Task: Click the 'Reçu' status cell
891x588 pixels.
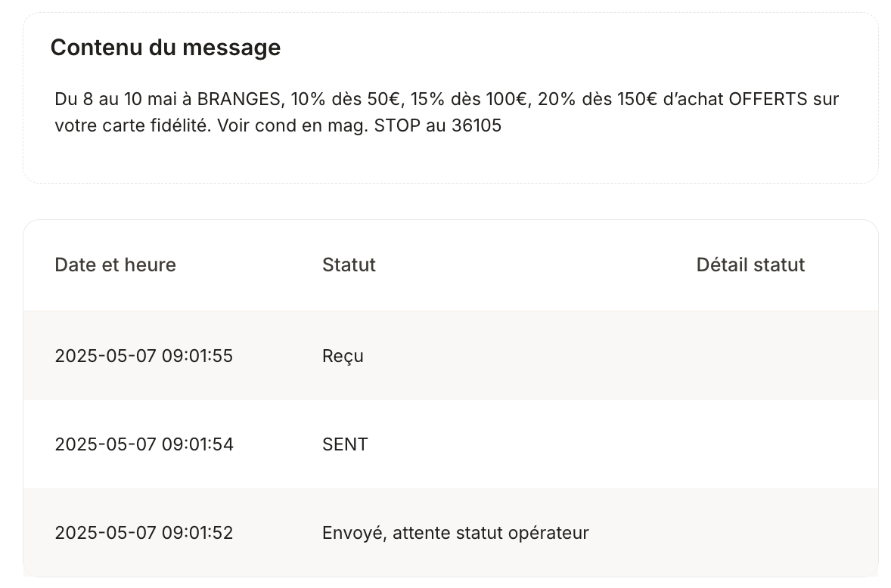Action: [343, 356]
